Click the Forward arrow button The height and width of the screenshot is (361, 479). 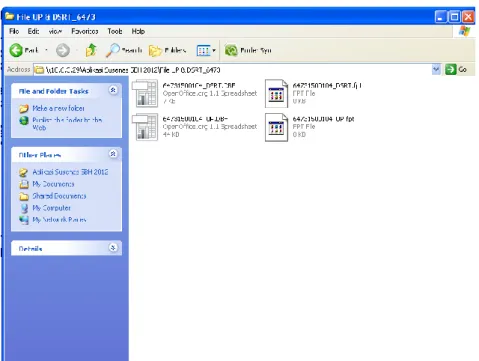tap(63, 50)
